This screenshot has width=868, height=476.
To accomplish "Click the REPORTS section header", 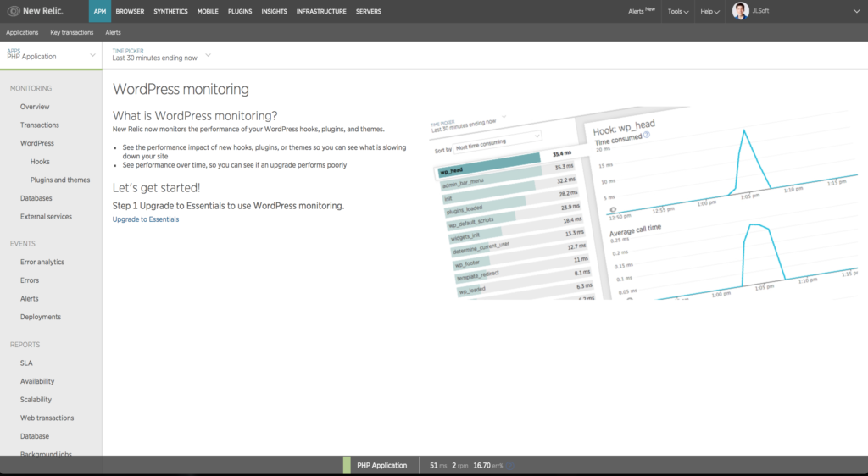I will [x=25, y=345].
